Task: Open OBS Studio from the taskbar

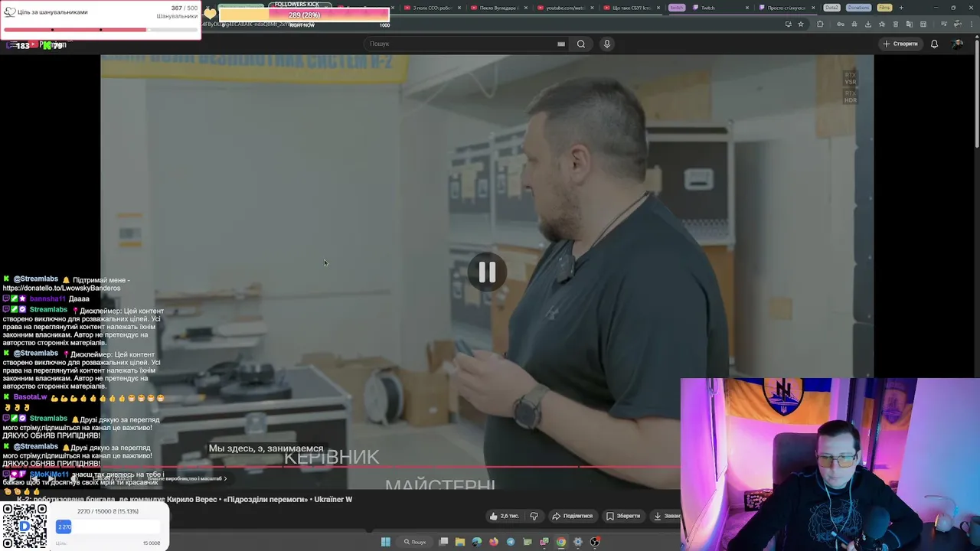Action: (x=595, y=542)
